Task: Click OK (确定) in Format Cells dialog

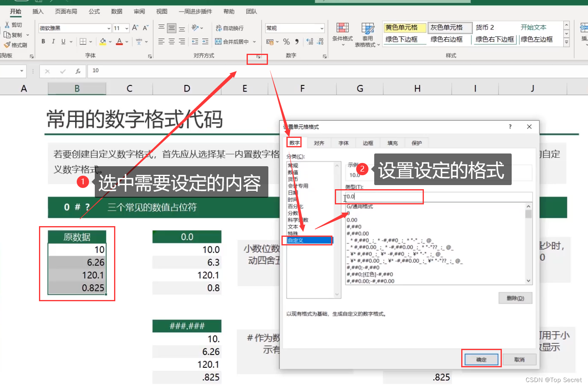Action: tap(481, 360)
